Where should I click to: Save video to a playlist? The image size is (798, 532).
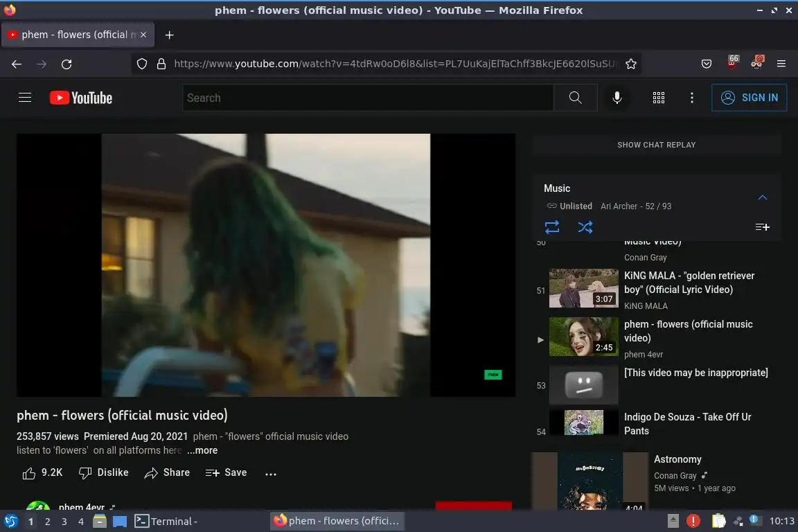point(226,473)
